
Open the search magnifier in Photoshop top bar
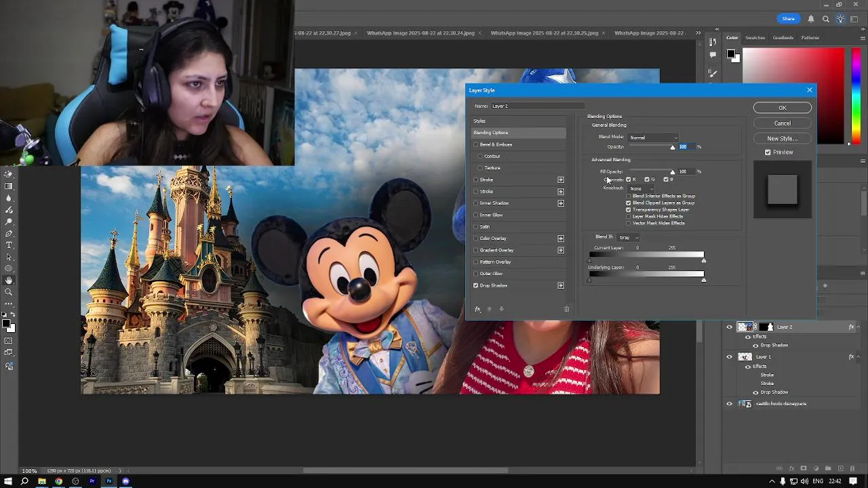[826, 19]
